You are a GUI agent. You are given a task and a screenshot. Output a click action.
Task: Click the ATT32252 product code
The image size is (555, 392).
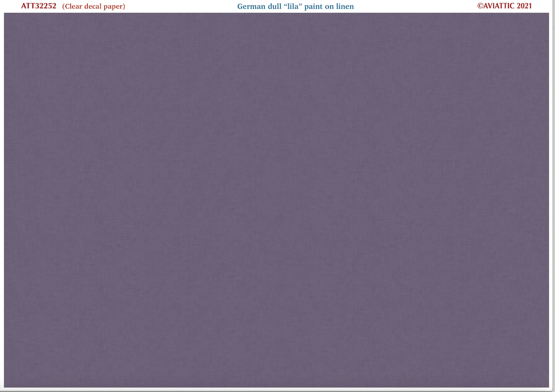39,6
